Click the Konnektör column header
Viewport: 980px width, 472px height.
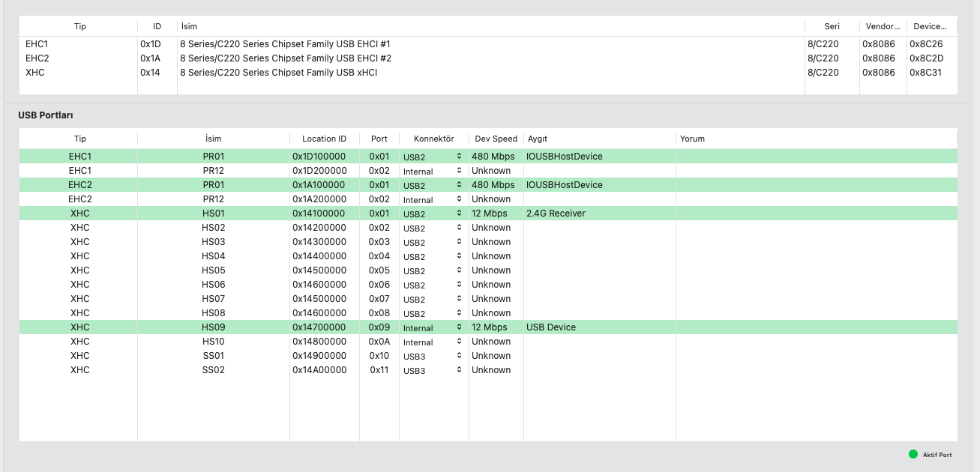[x=433, y=139]
